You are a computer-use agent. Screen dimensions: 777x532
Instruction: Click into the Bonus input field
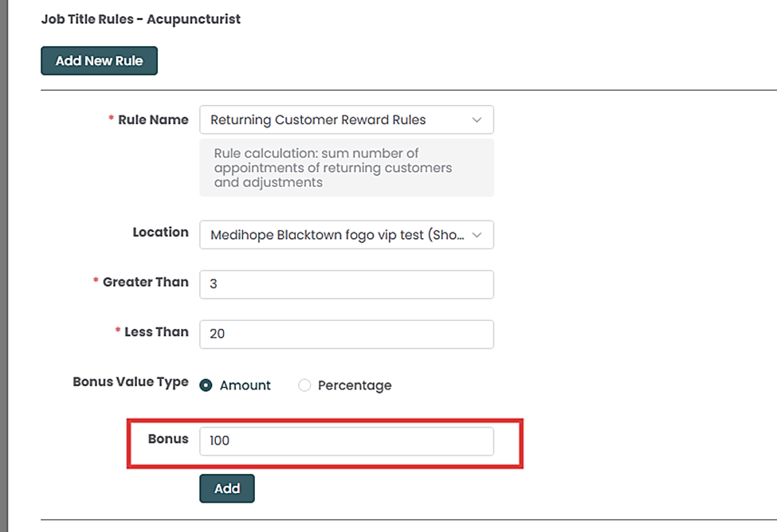click(346, 440)
